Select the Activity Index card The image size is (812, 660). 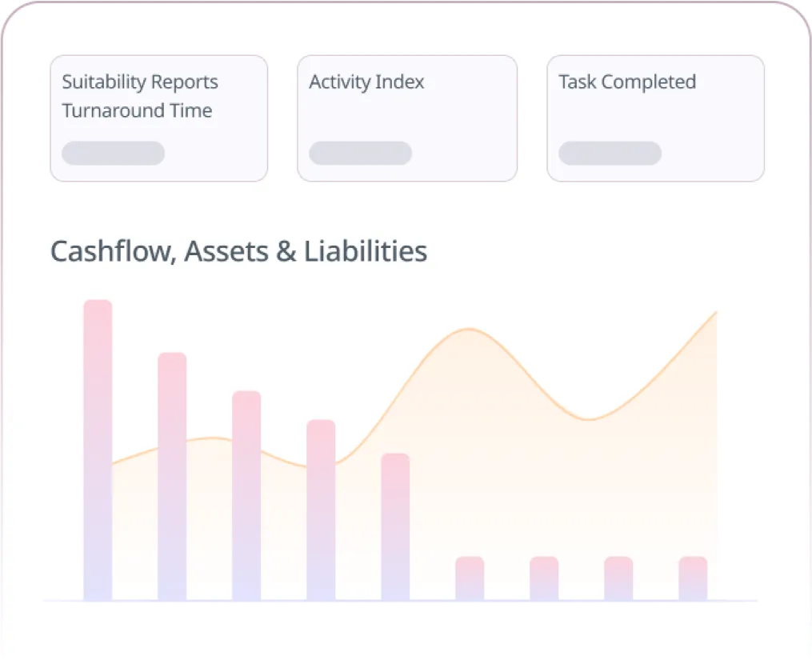tap(406, 118)
